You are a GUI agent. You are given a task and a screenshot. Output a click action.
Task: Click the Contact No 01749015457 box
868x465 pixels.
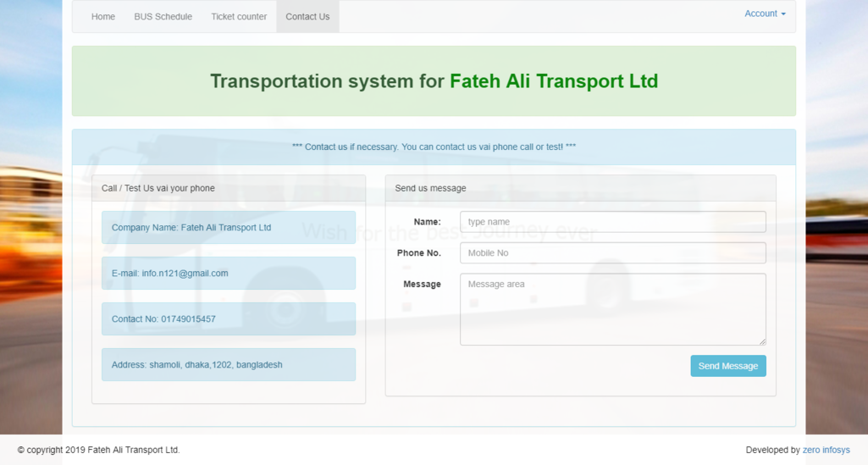(x=229, y=319)
